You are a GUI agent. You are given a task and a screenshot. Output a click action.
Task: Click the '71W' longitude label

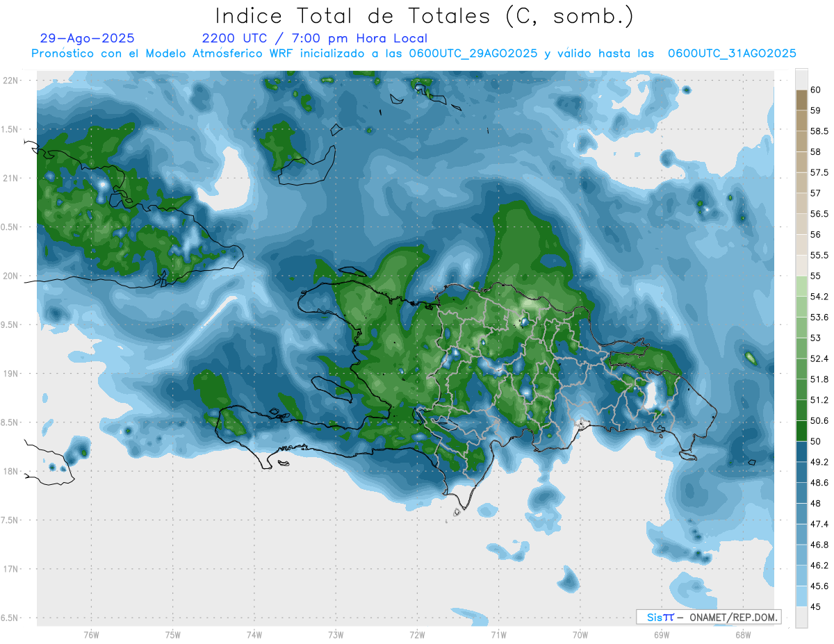click(498, 634)
